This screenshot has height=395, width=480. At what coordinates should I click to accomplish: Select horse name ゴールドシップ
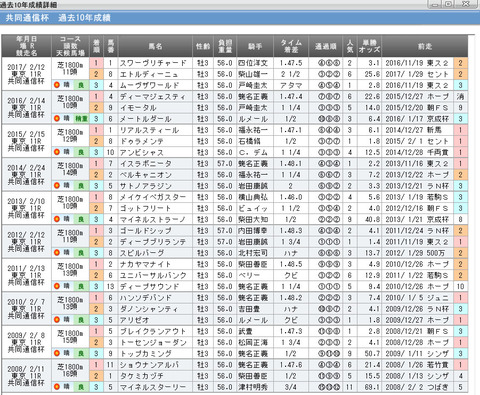point(146,231)
